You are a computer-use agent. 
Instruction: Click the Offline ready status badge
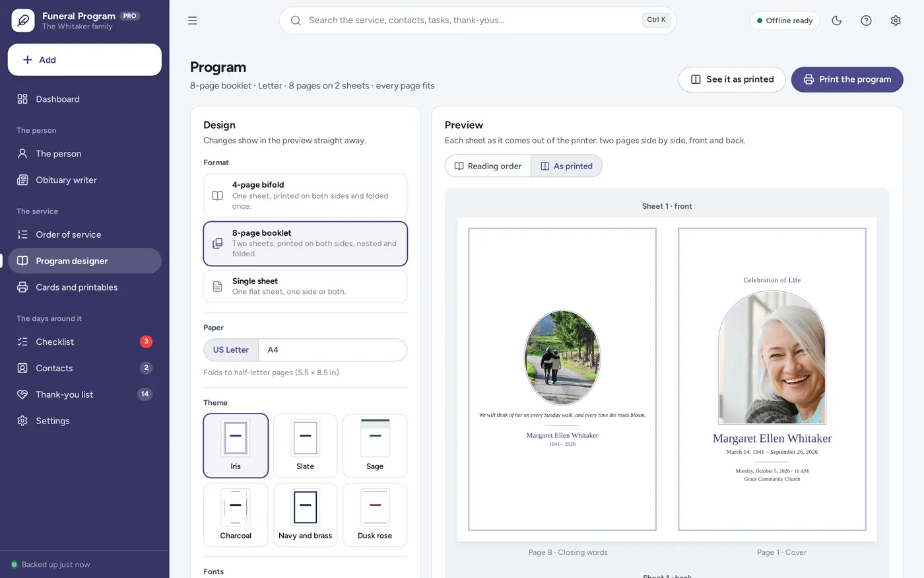(x=785, y=20)
